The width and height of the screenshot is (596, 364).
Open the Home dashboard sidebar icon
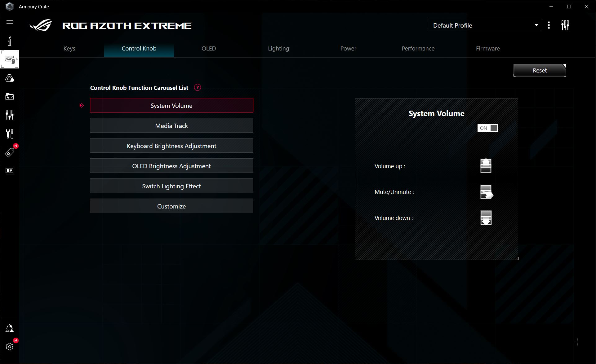click(10, 41)
